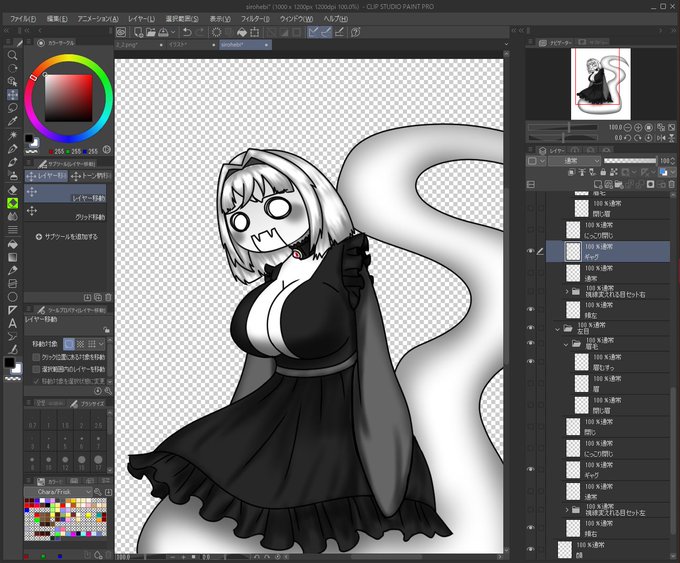680x563 pixels.
Task: Click the layer opacity slider
Action: coord(630,160)
